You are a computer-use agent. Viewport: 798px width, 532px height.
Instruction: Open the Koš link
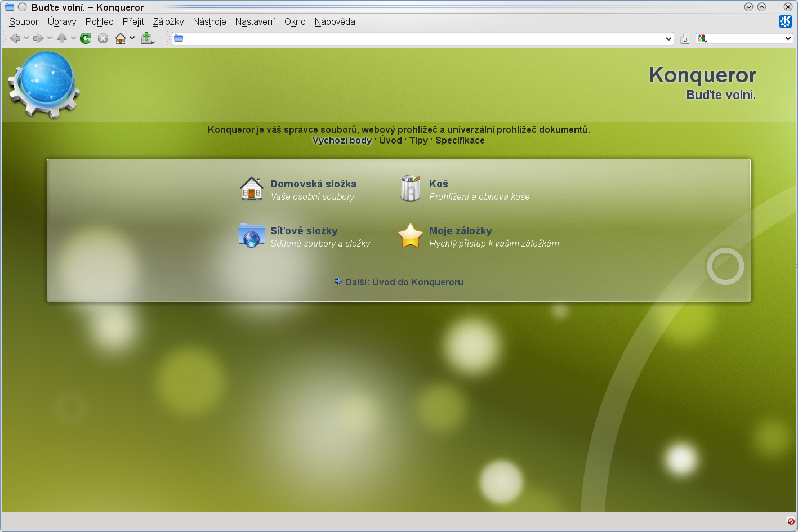tap(439, 184)
